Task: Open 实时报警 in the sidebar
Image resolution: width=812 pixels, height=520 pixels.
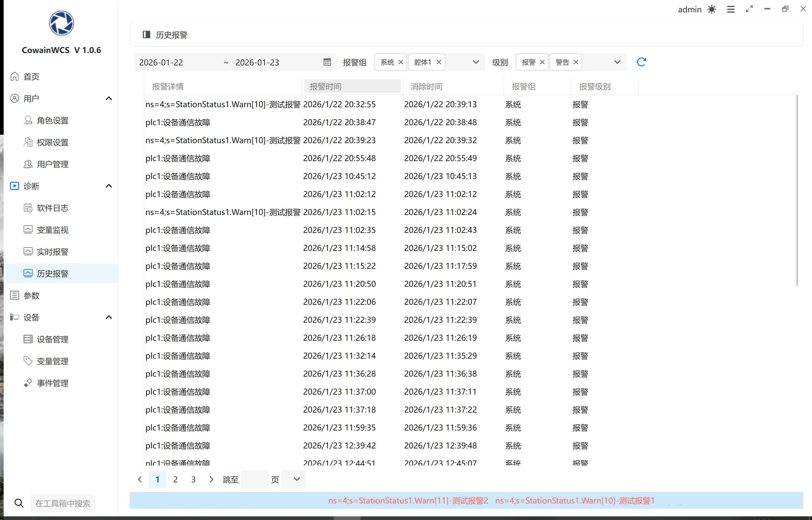Action: (x=53, y=251)
